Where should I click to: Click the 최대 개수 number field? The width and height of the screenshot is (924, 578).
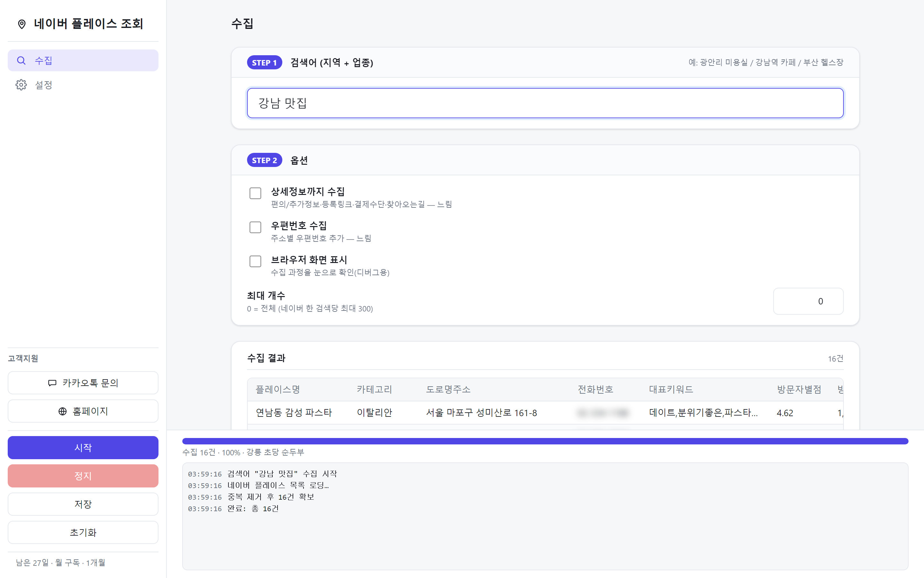(x=808, y=301)
